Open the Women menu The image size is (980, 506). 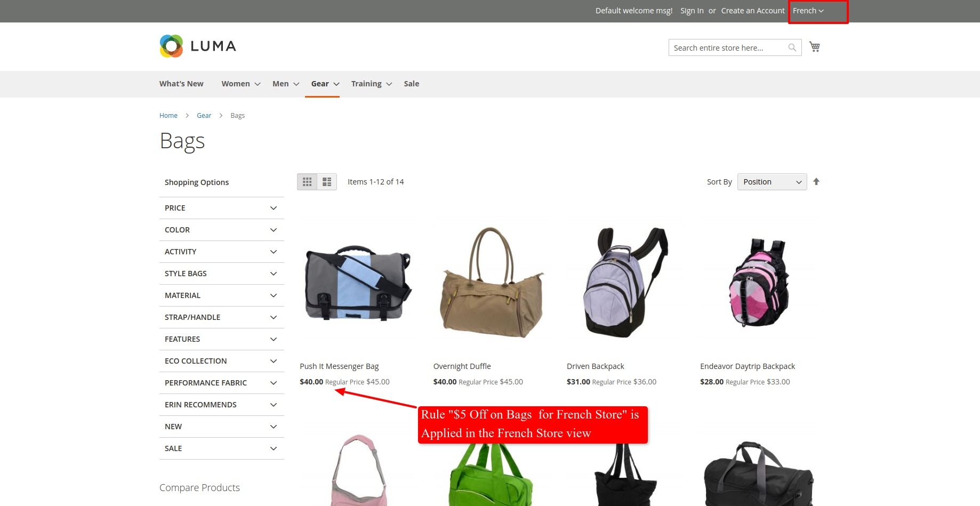[240, 84]
